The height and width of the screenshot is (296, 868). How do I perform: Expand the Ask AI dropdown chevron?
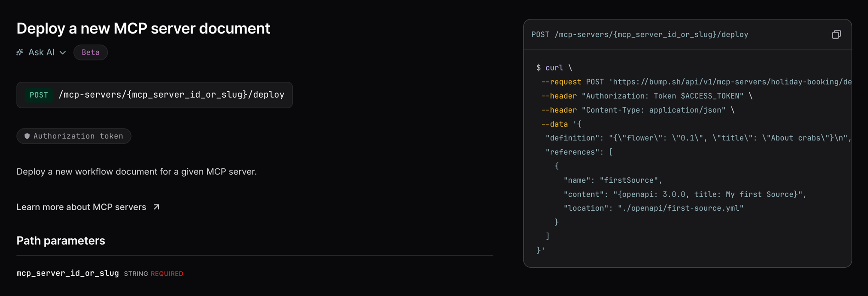(x=63, y=53)
